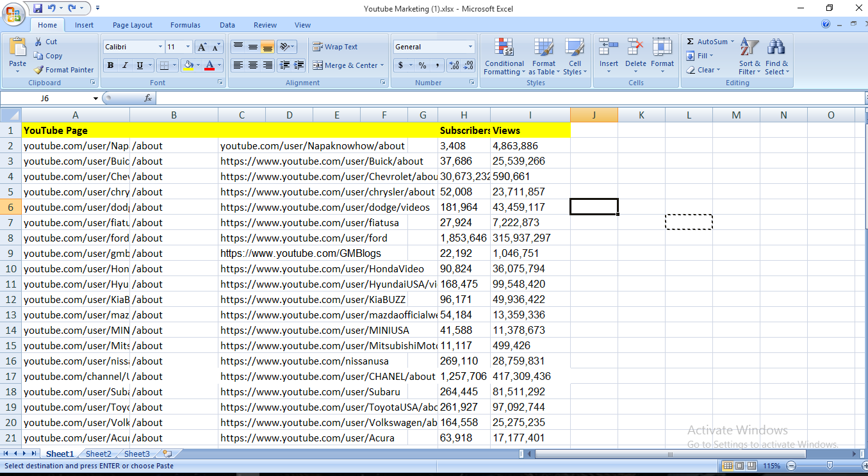Viewport: 868px width, 476px height.
Task: Click the Find & Select binoculars
Action: pos(776,47)
